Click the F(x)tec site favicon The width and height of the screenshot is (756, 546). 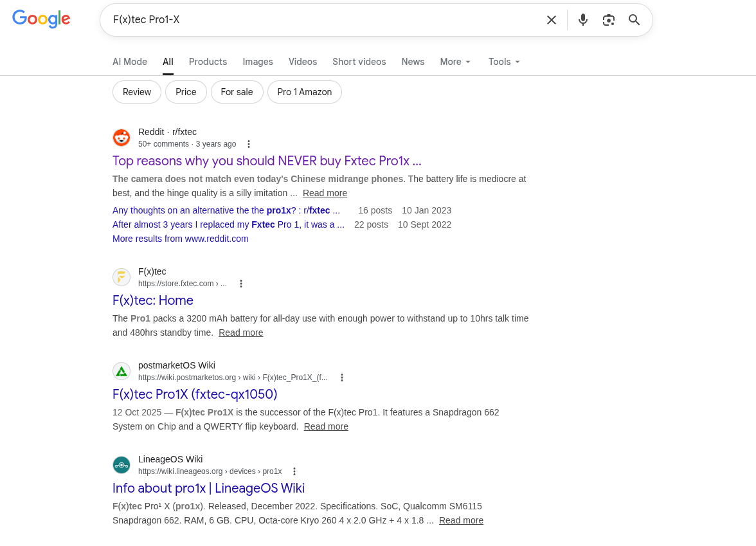122,277
